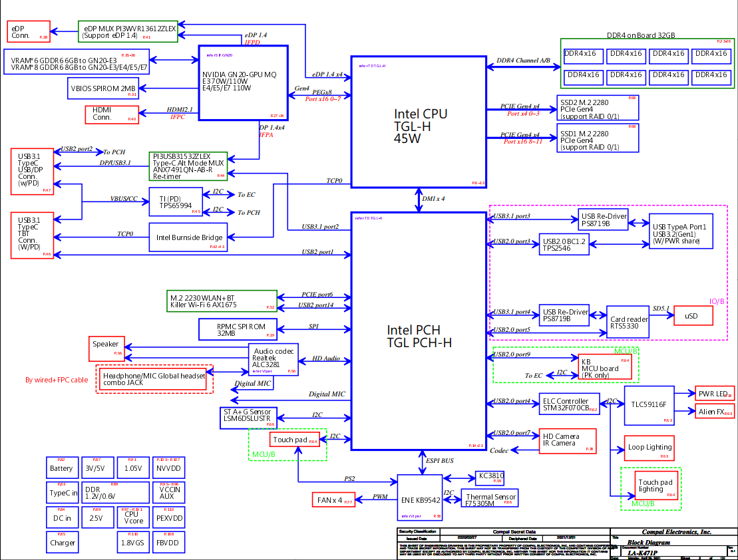This screenshot has height=560, width=738.
Task: Click the "Card reader RTS5330" block
Action: [628, 323]
